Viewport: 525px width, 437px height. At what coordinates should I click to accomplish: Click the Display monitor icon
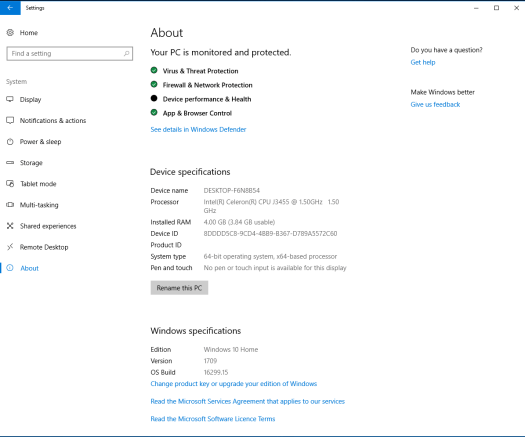click(x=10, y=99)
